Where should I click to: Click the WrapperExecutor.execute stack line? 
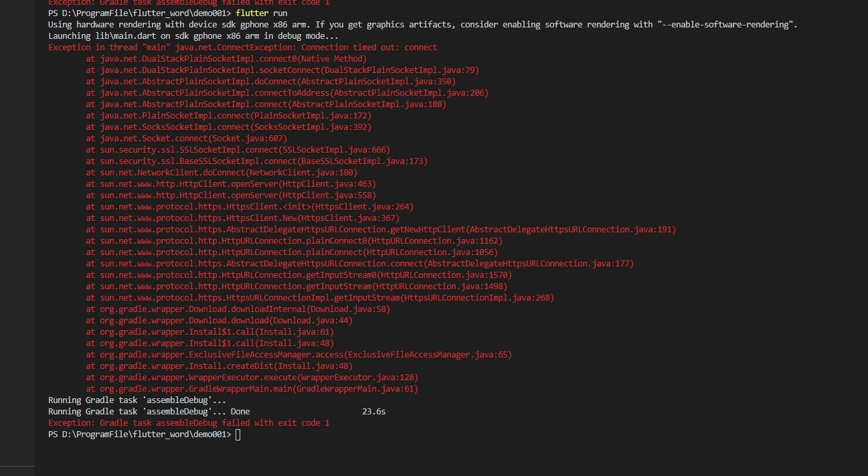pyautogui.click(x=252, y=378)
